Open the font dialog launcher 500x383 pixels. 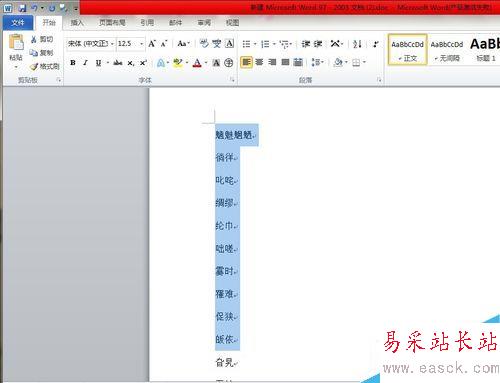pyautogui.click(x=232, y=80)
